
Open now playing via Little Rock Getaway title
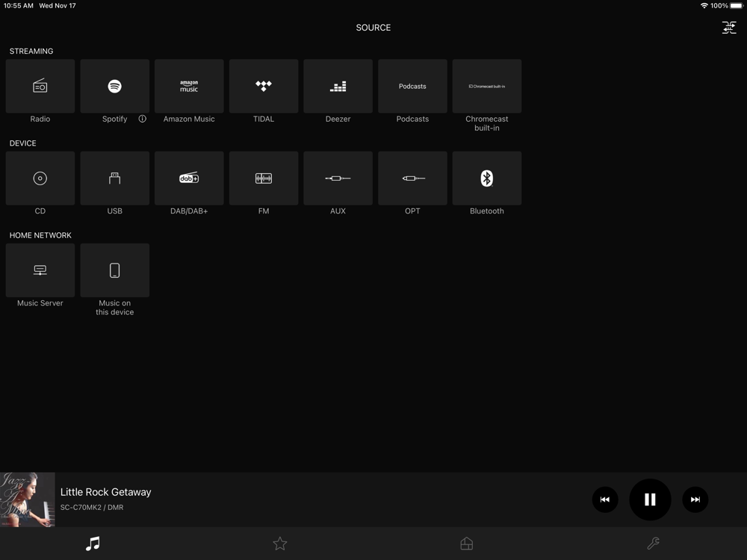(106, 492)
